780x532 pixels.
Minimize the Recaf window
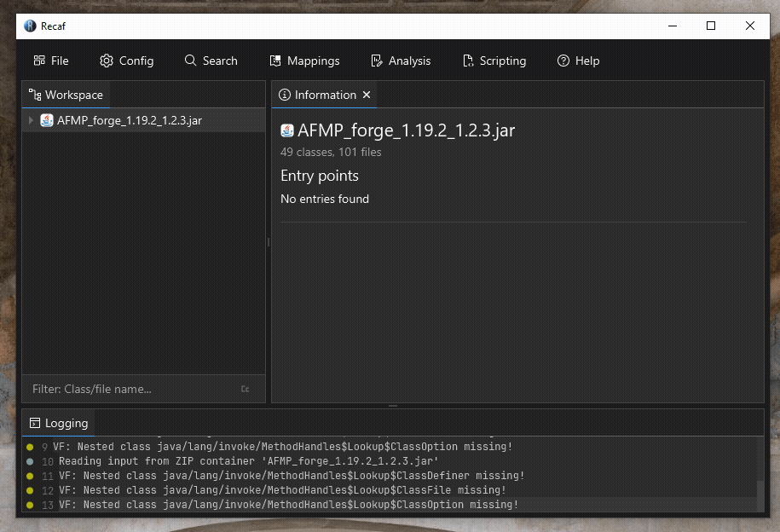pos(673,26)
